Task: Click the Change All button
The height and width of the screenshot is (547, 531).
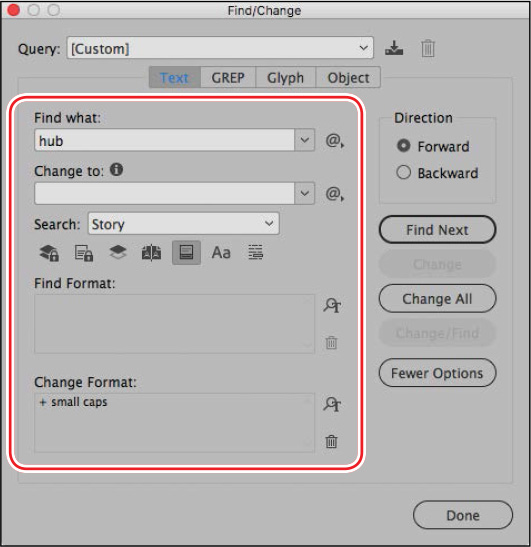Action: pyautogui.click(x=437, y=299)
